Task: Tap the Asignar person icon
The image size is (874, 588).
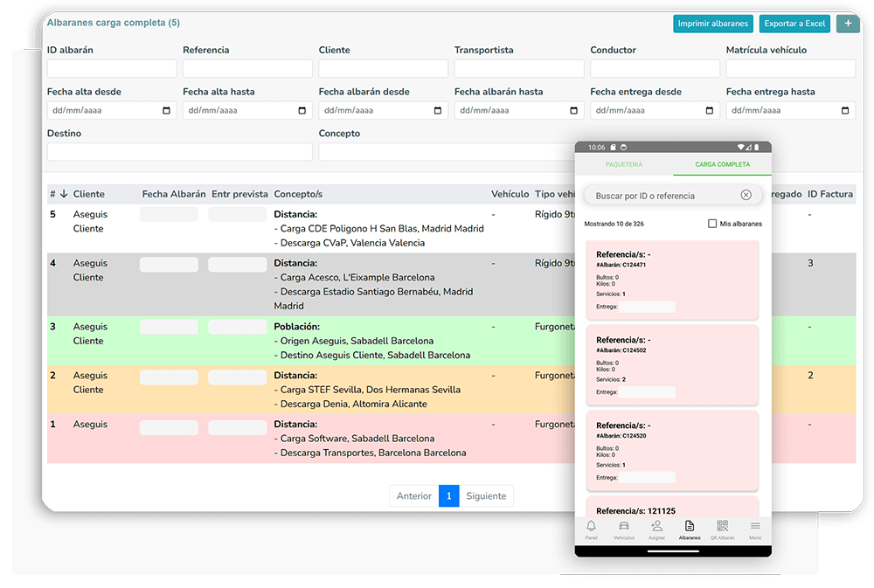Action: (656, 526)
